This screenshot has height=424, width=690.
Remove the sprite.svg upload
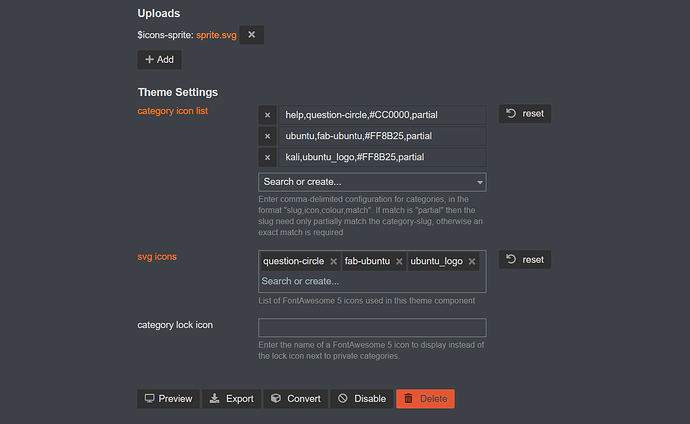[x=251, y=35]
